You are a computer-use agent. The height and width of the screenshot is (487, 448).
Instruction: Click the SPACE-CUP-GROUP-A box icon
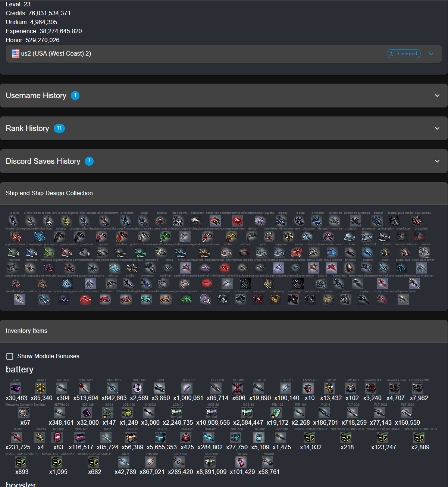[x=309, y=437]
